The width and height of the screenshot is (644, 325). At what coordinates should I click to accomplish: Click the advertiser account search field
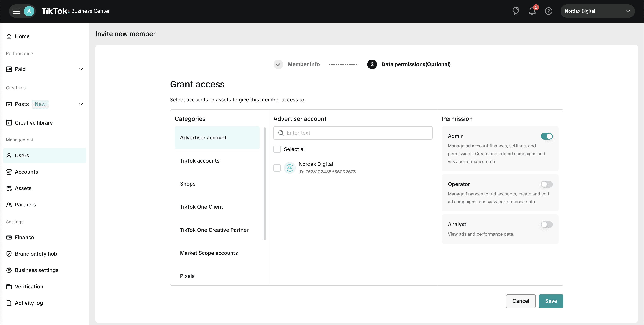coord(353,133)
